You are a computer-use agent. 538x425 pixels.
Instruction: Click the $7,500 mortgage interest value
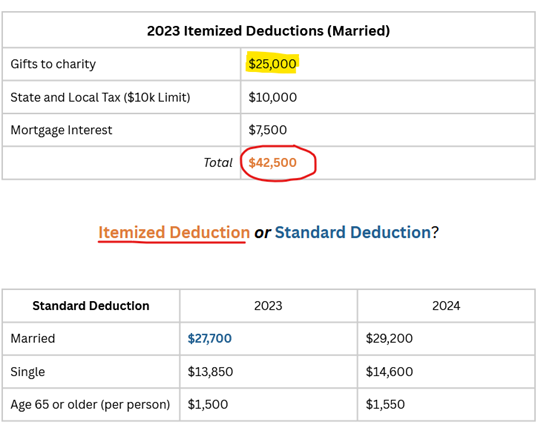(x=268, y=130)
